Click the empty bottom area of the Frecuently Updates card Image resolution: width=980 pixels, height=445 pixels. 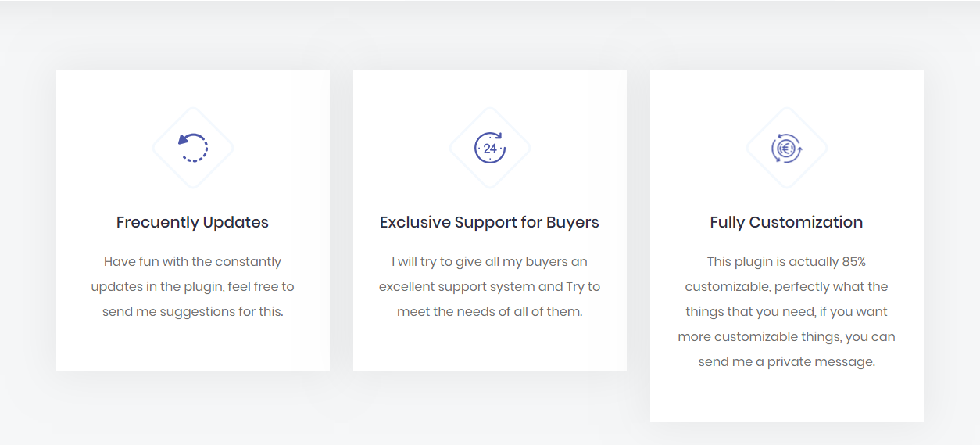pyautogui.click(x=192, y=348)
